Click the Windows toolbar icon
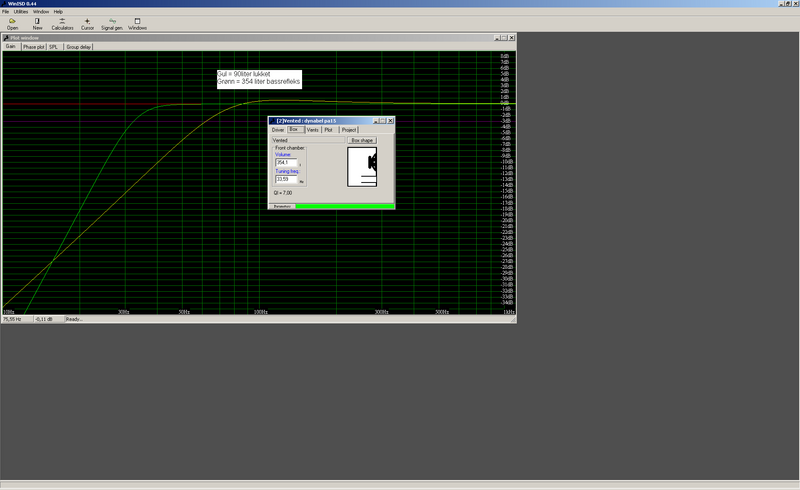The height and width of the screenshot is (490, 800). click(x=137, y=23)
